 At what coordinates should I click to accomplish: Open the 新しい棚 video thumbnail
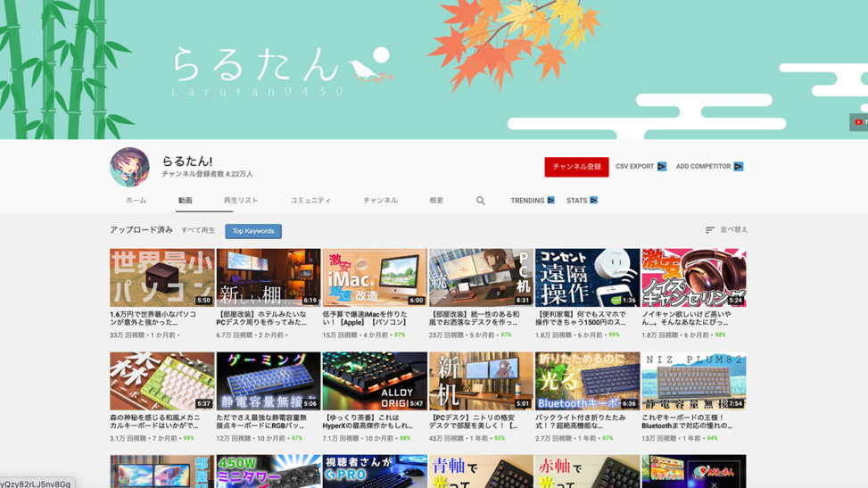coord(268,277)
